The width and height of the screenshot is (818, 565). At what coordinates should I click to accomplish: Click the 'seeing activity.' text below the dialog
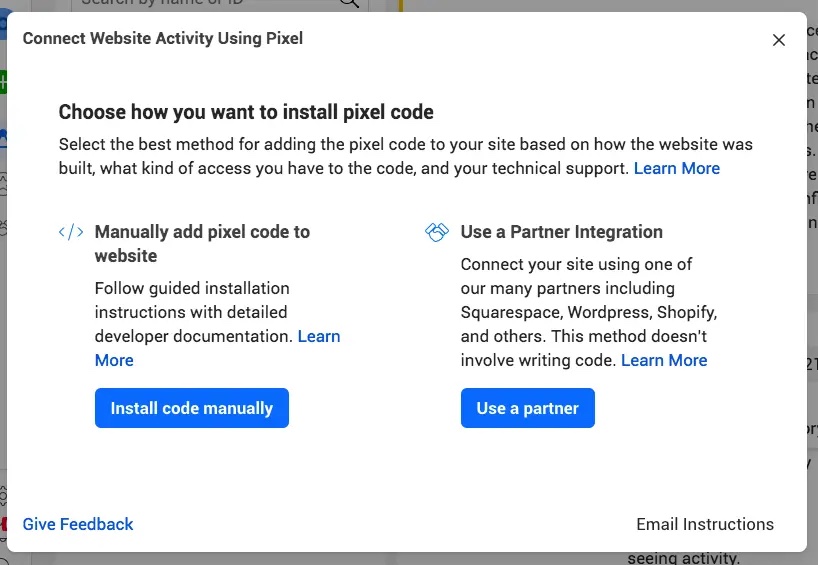click(684, 558)
